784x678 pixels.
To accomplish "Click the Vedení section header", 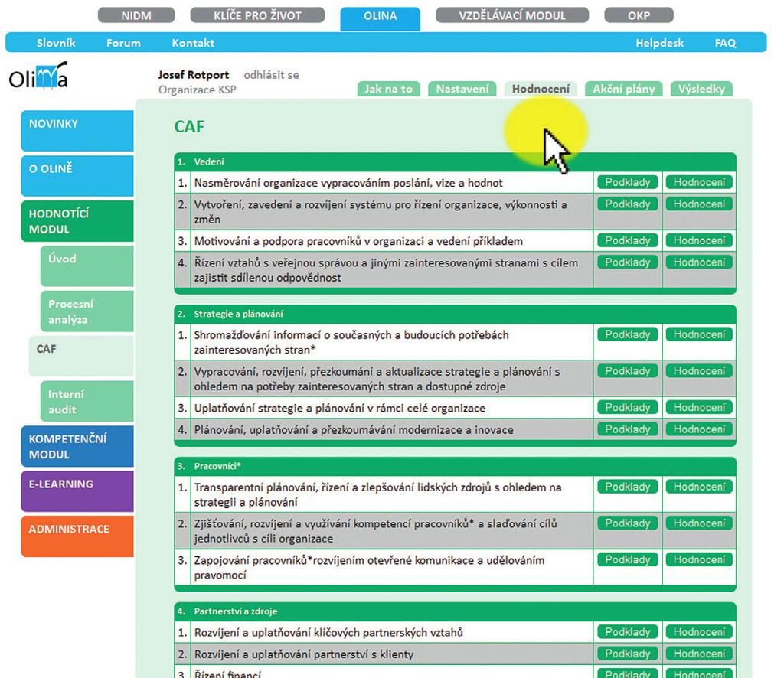I will (455, 162).
